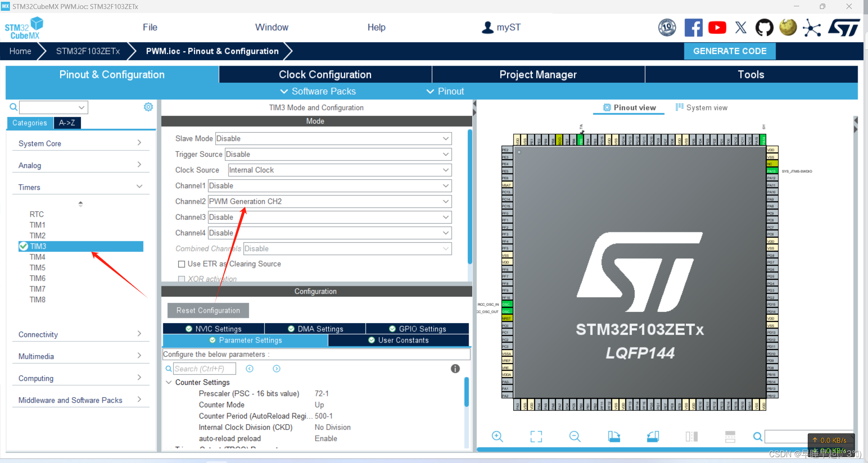Viewport: 868px width, 463px height.
Task: Click the GENERATE CODE button
Action: (729, 51)
